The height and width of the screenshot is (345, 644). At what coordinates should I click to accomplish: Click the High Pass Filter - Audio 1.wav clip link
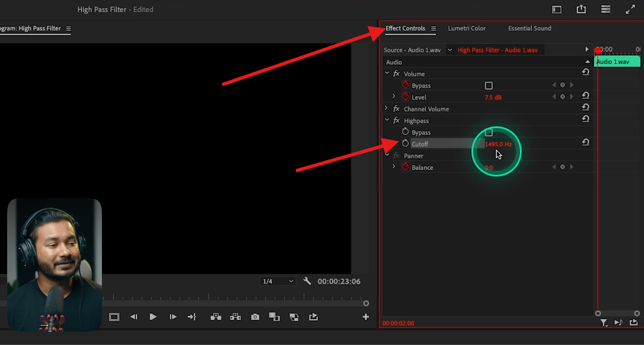497,50
